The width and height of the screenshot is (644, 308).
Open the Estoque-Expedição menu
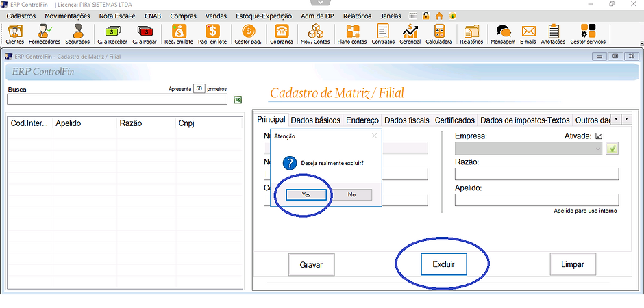[264, 16]
